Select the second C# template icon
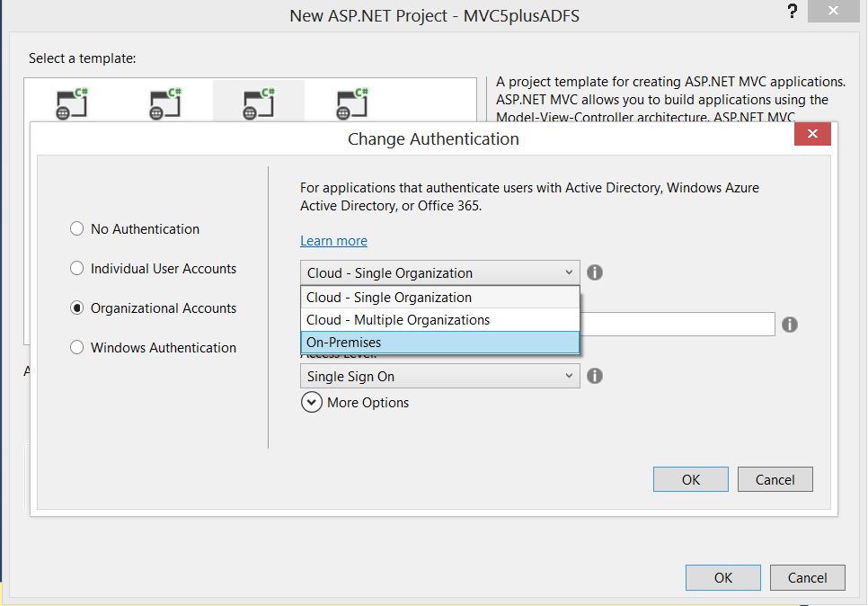 click(x=165, y=104)
